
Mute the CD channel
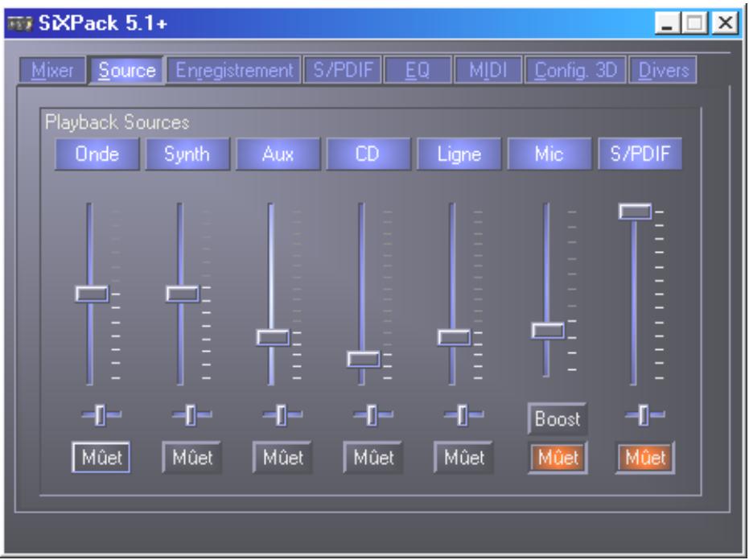(x=373, y=458)
